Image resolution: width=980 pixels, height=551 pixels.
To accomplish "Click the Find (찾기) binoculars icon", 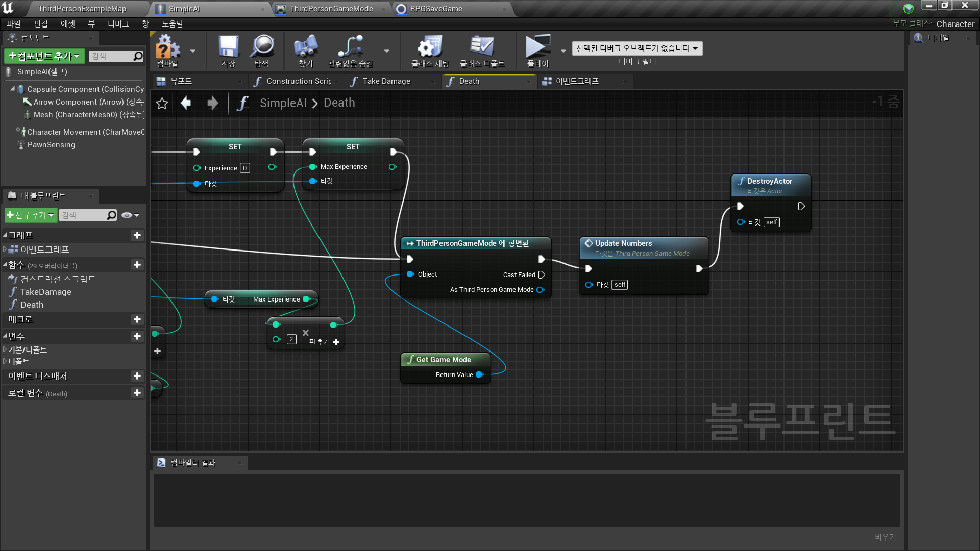I will pos(306,47).
